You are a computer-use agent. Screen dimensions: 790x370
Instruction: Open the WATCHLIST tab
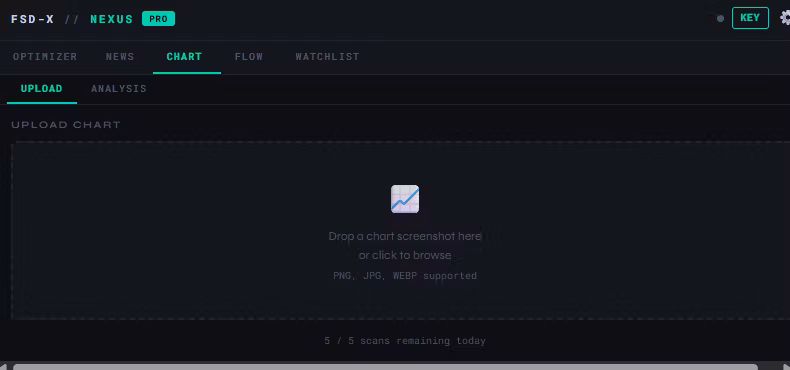(327, 56)
